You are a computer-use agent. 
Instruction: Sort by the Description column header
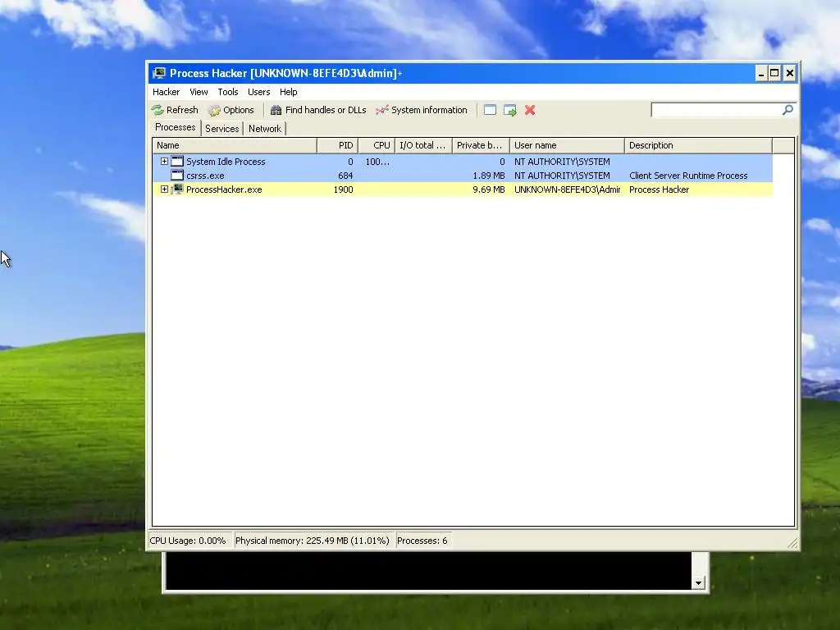pyautogui.click(x=699, y=145)
